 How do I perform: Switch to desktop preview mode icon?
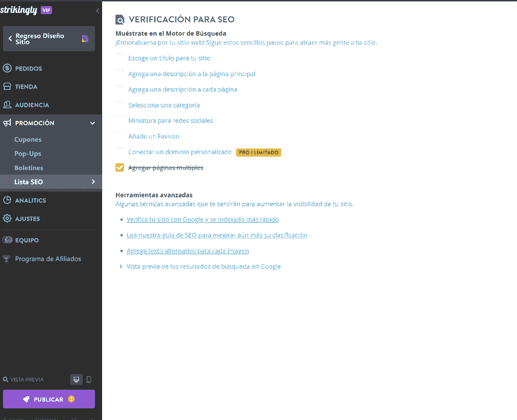[76, 380]
